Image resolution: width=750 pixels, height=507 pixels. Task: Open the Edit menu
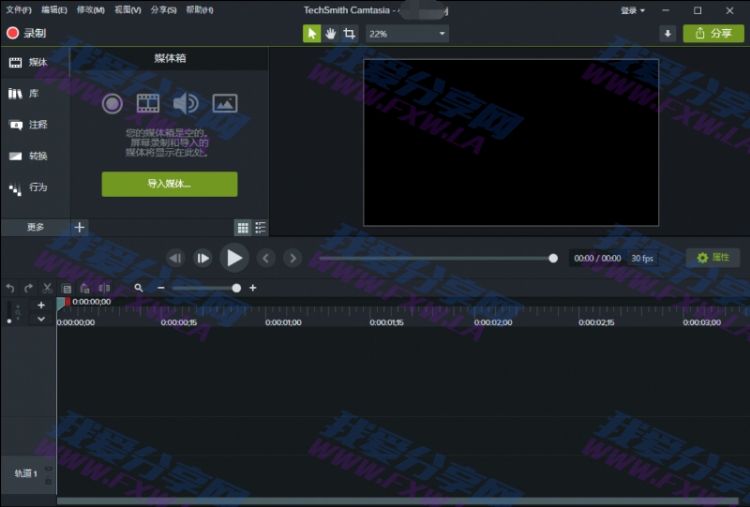[54, 10]
